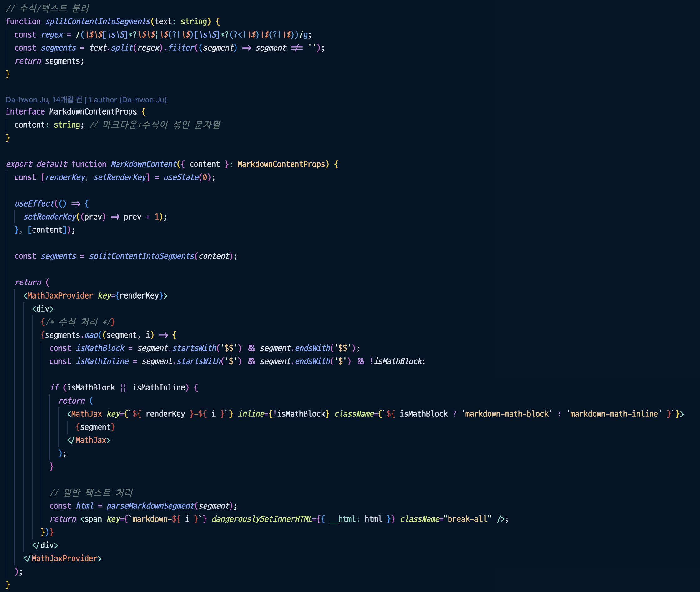
Task: Click the opening MathJaxProvider tag
Action: [x=60, y=296]
